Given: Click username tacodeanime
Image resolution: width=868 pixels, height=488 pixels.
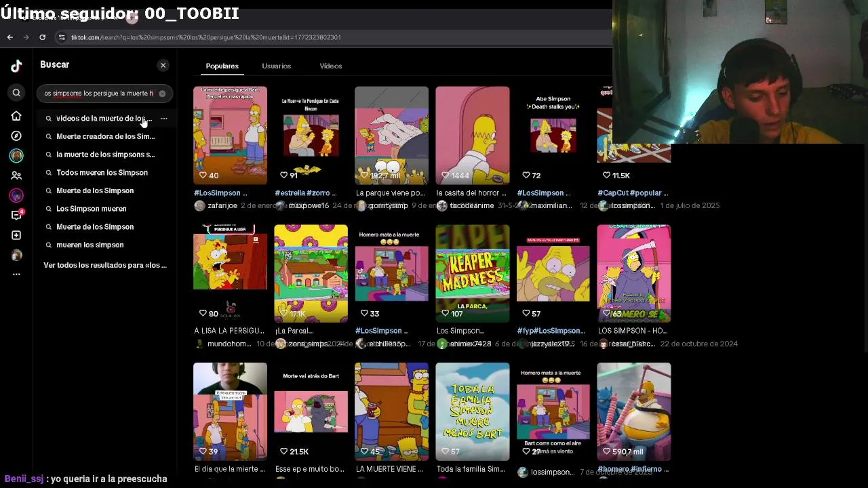Looking at the screenshot, I should (x=471, y=205).
